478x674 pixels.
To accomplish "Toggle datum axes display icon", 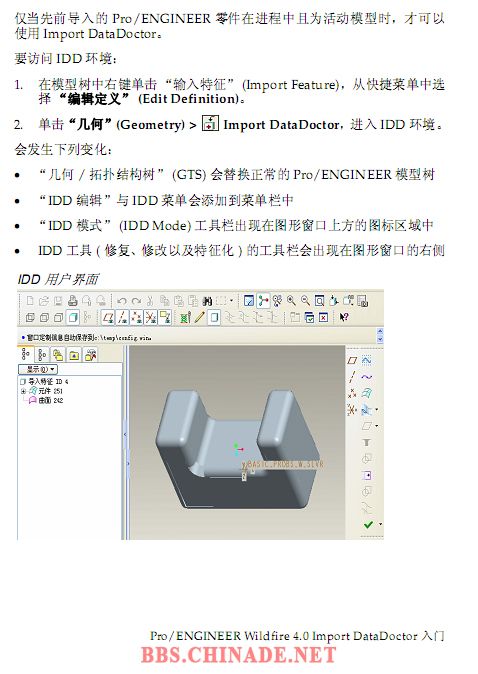I will tap(122, 317).
